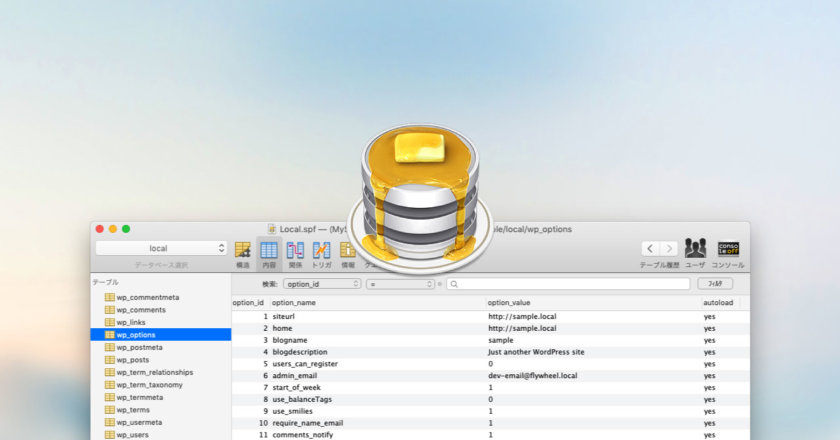Open the '=' comparison operator dropdown
Viewport: 840px width, 440px height.
pyautogui.click(x=400, y=284)
